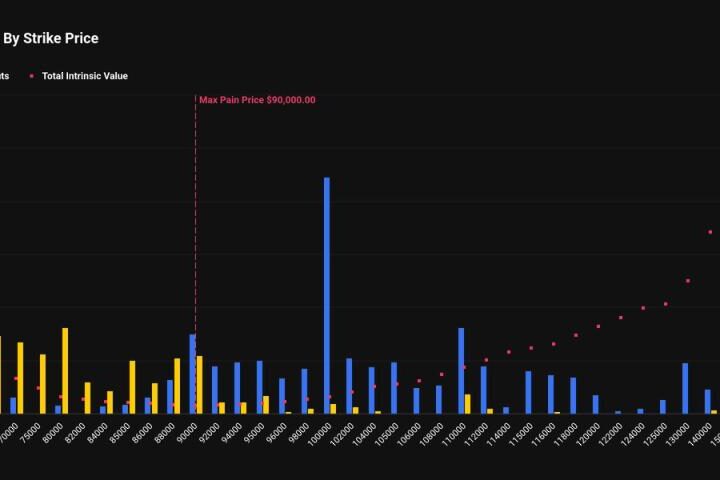Click the yellow bar at 75000 strike
Screen dimensions: 720x480
point(43,383)
